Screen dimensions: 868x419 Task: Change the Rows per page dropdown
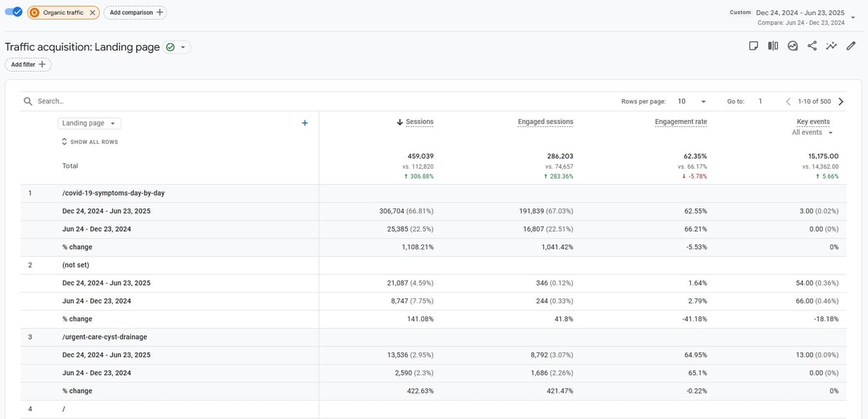tap(691, 101)
